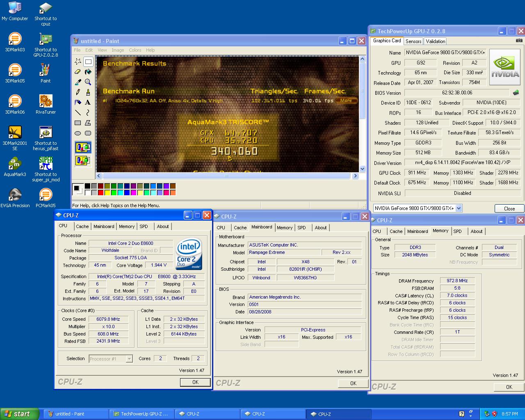Open the Image menu in Paint
525x420 pixels.
point(118,50)
